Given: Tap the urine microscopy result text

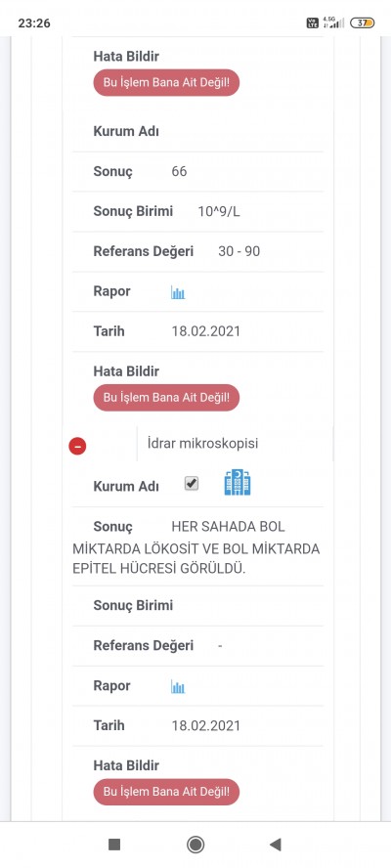Looking at the screenshot, I should point(196,547).
